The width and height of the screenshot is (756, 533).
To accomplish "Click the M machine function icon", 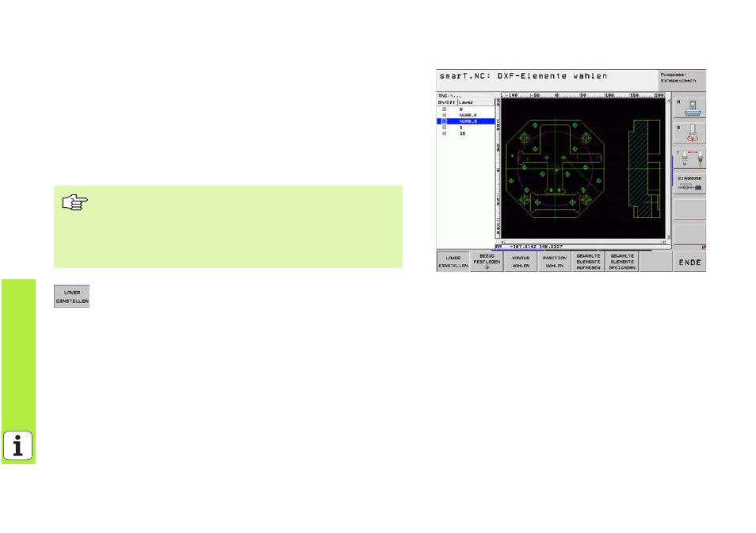I will point(689,108).
